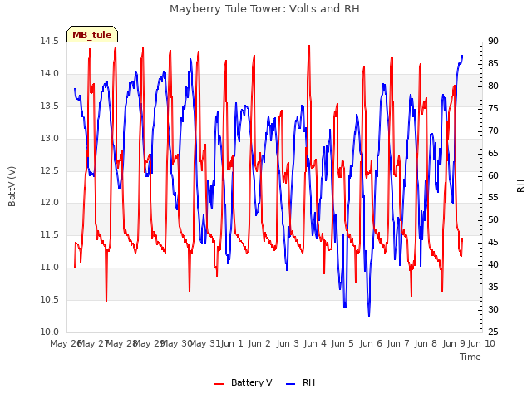Click the 'RH' right axis label
The image size is (532, 399).
tap(520, 186)
